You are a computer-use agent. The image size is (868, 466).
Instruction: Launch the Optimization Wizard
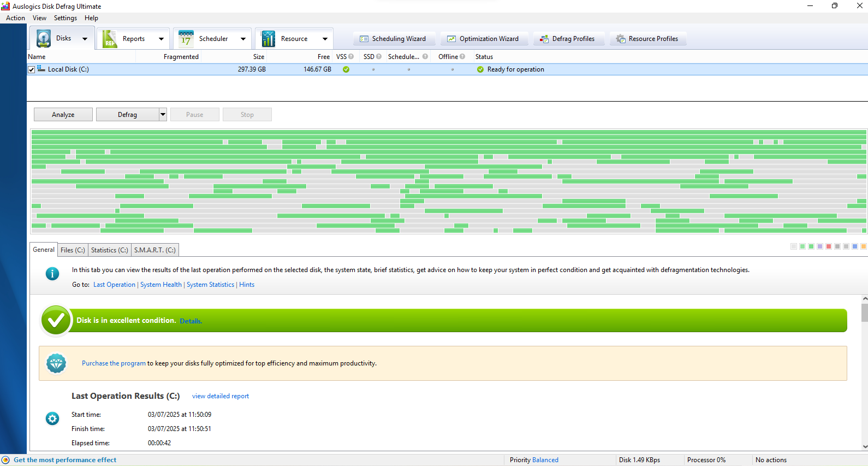484,39
